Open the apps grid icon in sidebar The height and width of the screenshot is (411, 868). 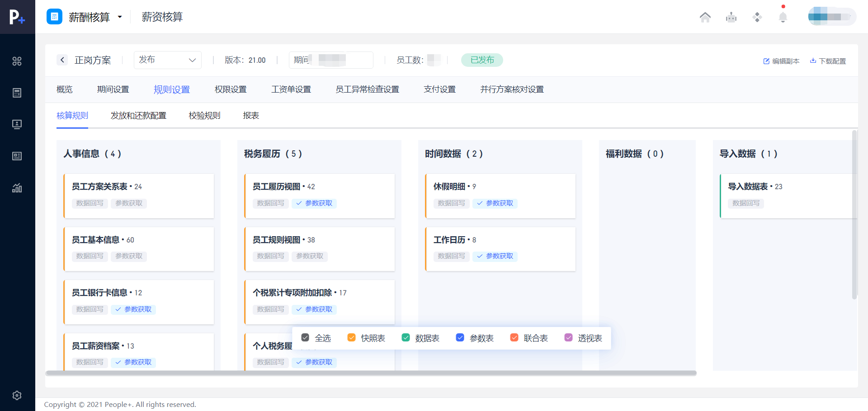pos(17,61)
